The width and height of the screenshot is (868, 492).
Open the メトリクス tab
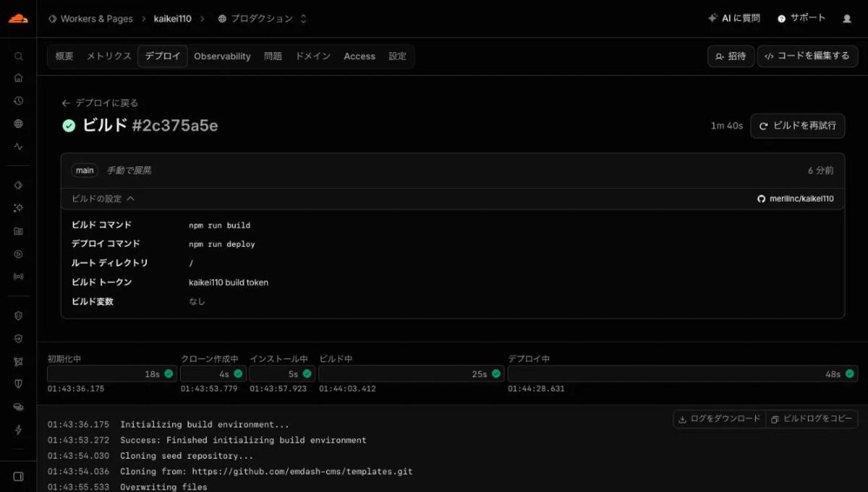109,56
